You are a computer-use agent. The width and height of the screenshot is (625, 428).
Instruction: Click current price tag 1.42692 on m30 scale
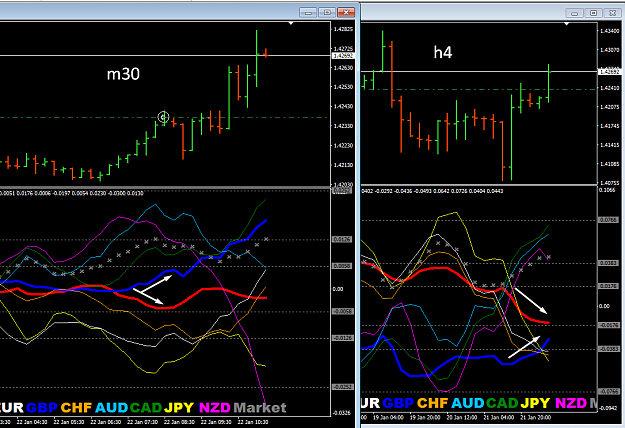click(x=343, y=56)
